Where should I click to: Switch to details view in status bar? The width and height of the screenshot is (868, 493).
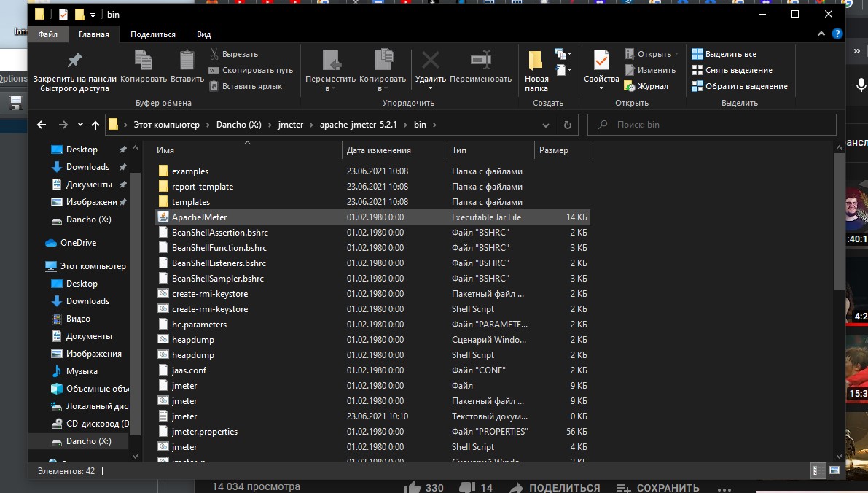(x=820, y=471)
